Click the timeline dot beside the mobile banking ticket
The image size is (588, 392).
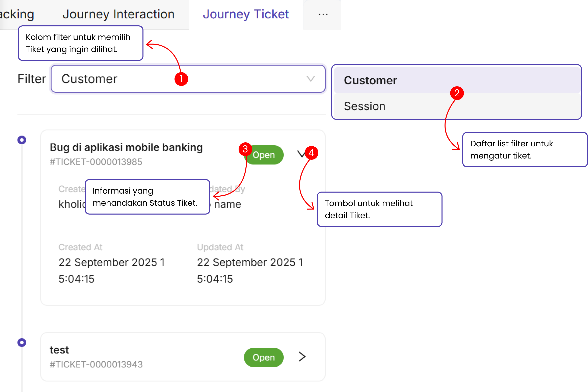click(22, 140)
